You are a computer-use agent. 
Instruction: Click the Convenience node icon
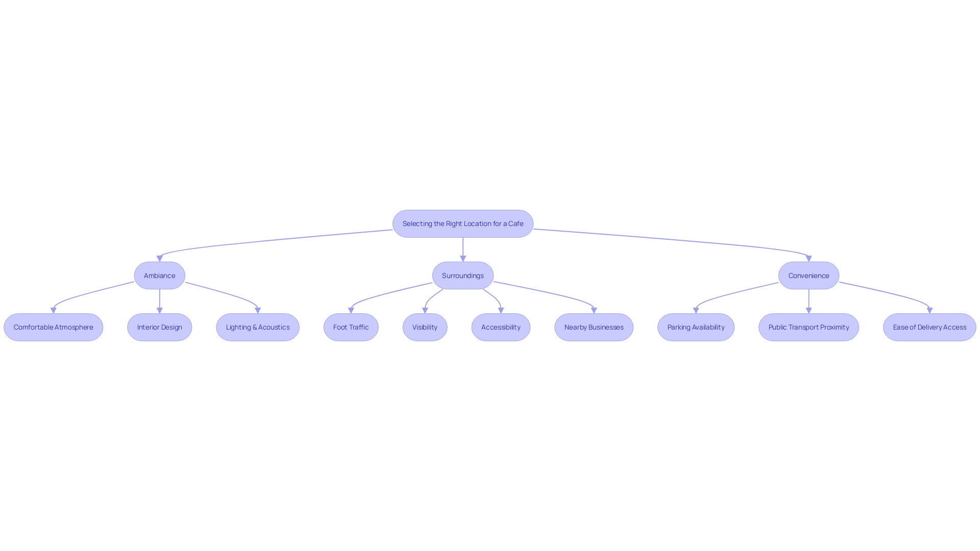point(808,275)
